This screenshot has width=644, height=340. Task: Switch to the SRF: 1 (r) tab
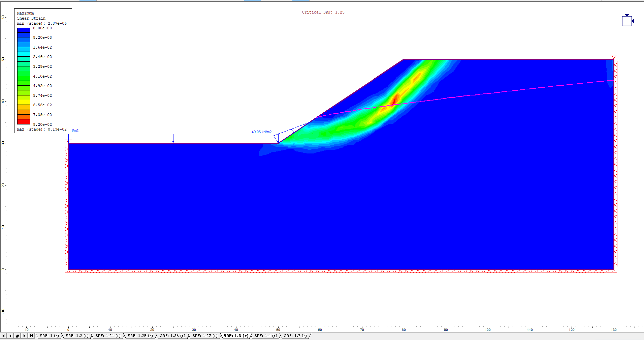[49, 336]
